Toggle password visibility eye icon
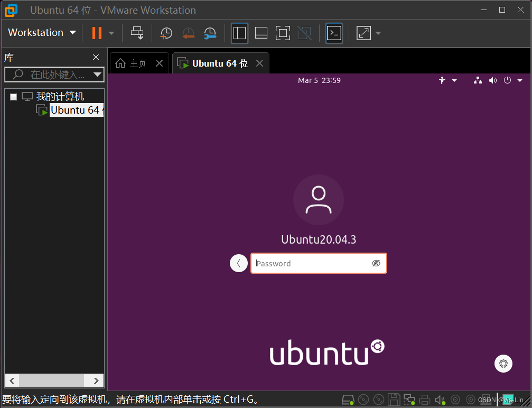The width and height of the screenshot is (532, 408). tap(376, 263)
